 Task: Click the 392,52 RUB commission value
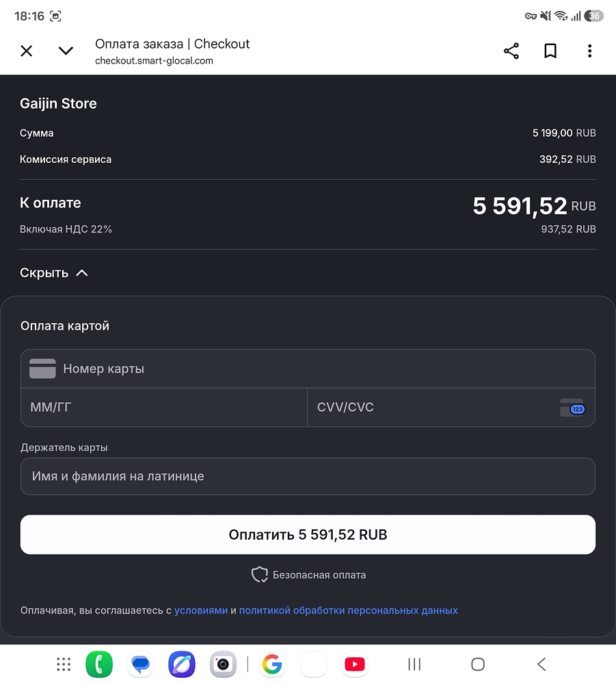[x=567, y=159]
